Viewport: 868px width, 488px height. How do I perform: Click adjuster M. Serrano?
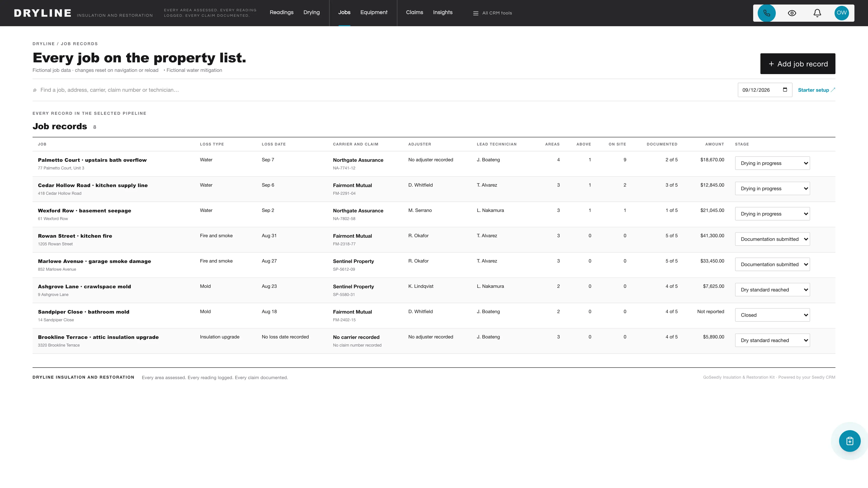pos(420,211)
